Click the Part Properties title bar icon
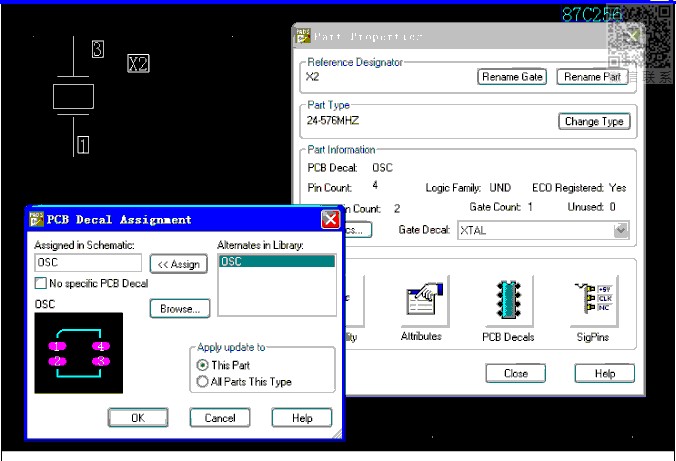This screenshot has height=461, width=676. coord(303,36)
